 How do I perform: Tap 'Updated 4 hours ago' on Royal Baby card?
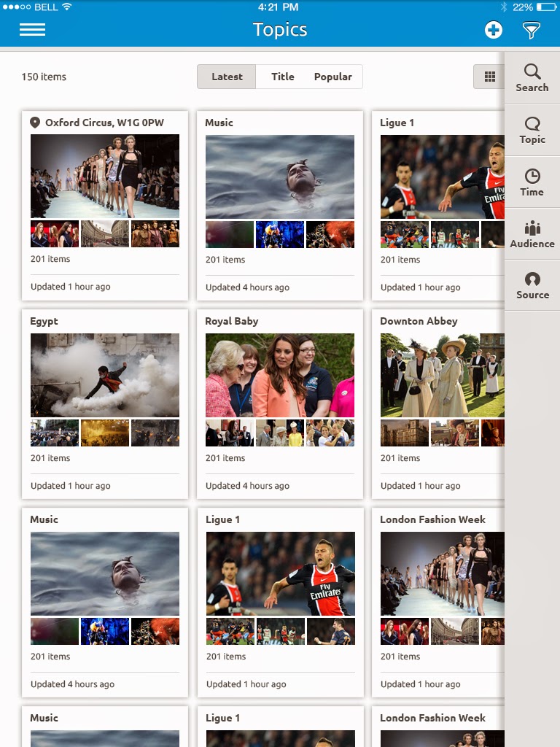[x=248, y=486]
